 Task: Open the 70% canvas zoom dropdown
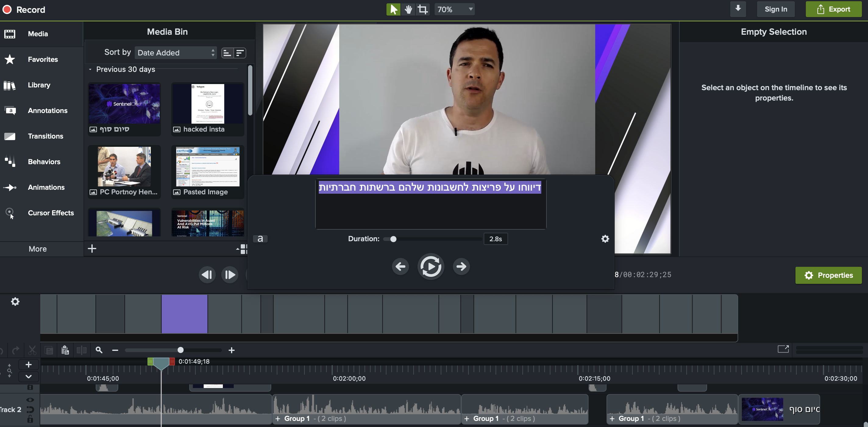[454, 9]
